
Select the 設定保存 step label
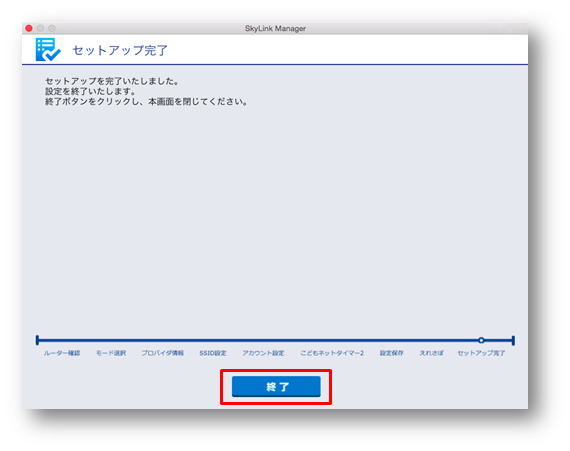392,353
